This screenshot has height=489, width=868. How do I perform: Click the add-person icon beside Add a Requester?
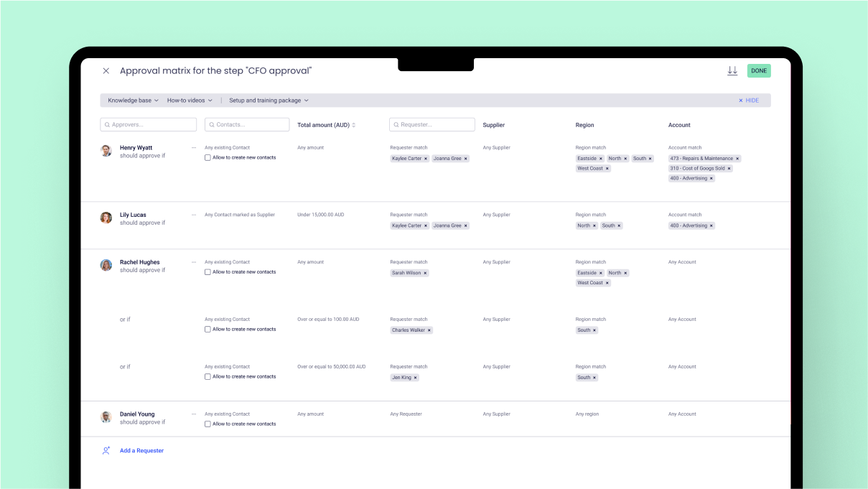(106, 450)
